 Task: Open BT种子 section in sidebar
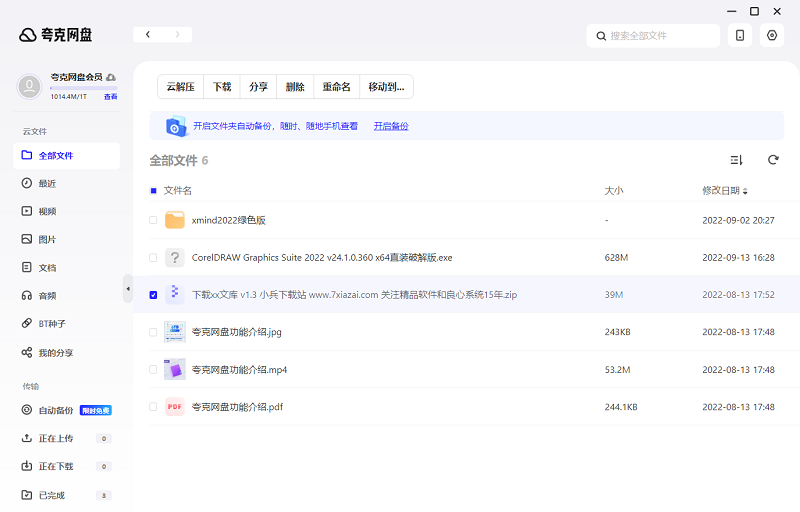click(x=50, y=324)
